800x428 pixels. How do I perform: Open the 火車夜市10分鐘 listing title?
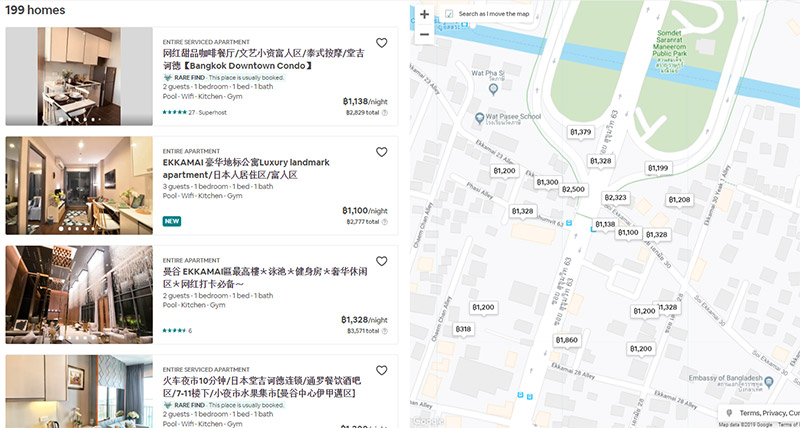(x=262, y=387)
